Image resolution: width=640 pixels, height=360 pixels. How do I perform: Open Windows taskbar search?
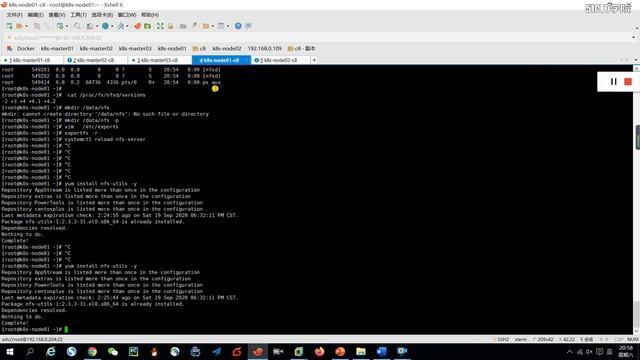coord(30,351)
